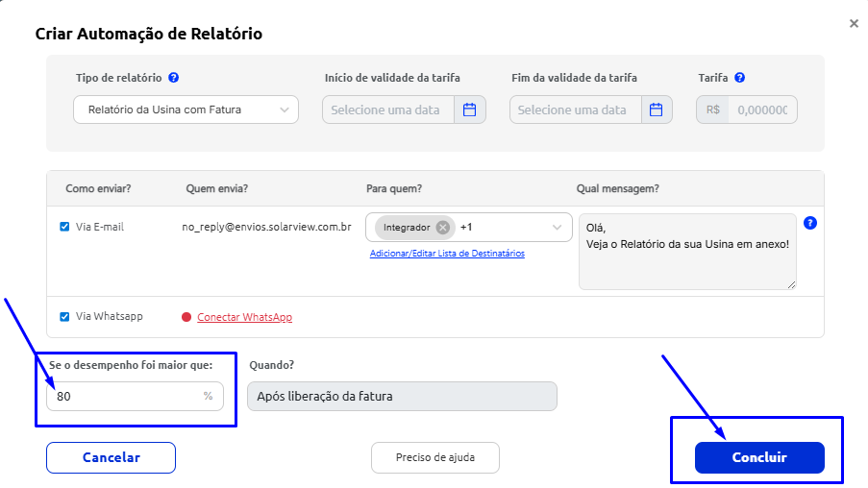The image size is (868, 488).
Task: Click the performance percentage input field
Action: pyautogui.click(x=125, y=396)
